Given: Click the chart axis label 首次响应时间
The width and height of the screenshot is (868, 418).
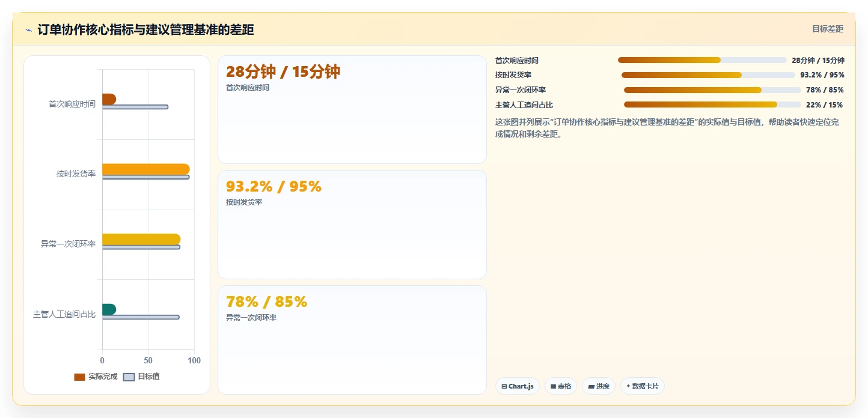Looking at the screenshot, I should click(x=72, y=104).
